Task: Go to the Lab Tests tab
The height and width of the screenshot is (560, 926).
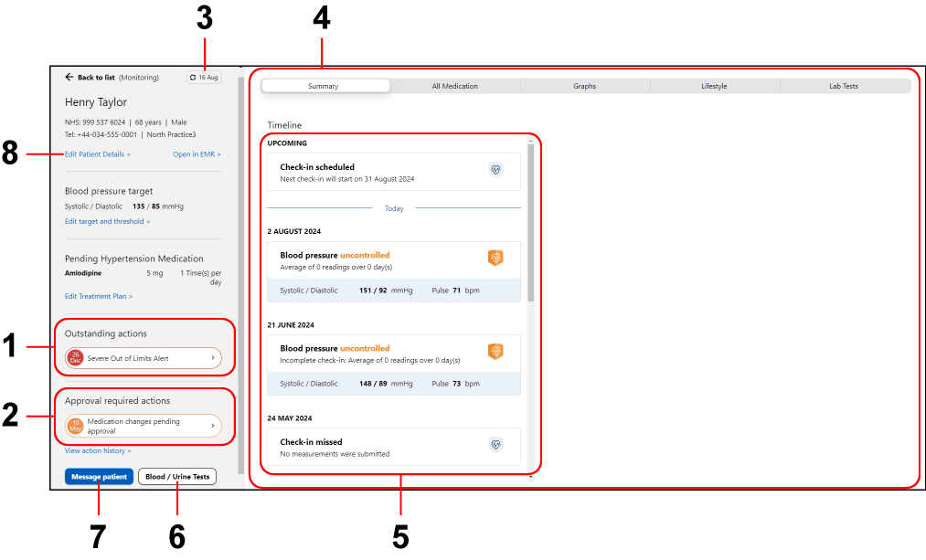Action: (844, 86)
